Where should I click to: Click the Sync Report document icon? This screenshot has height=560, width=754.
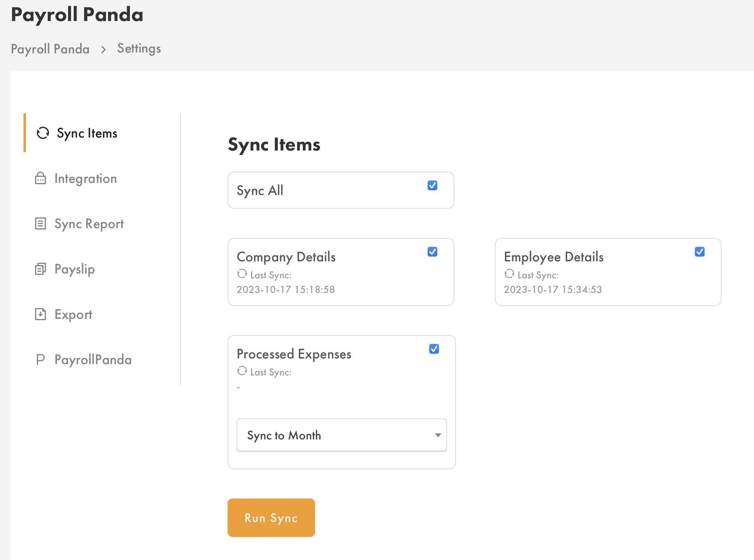40,223
